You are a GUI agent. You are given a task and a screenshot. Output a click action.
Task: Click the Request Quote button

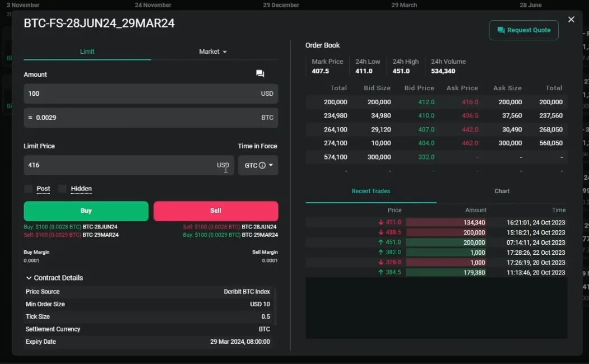523,30
